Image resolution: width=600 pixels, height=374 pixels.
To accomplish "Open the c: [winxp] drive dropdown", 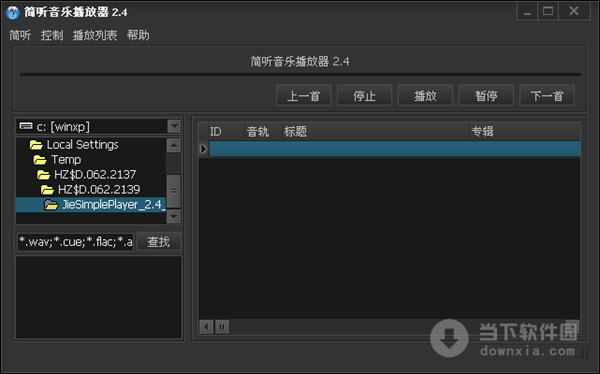I will click(174, 126).
